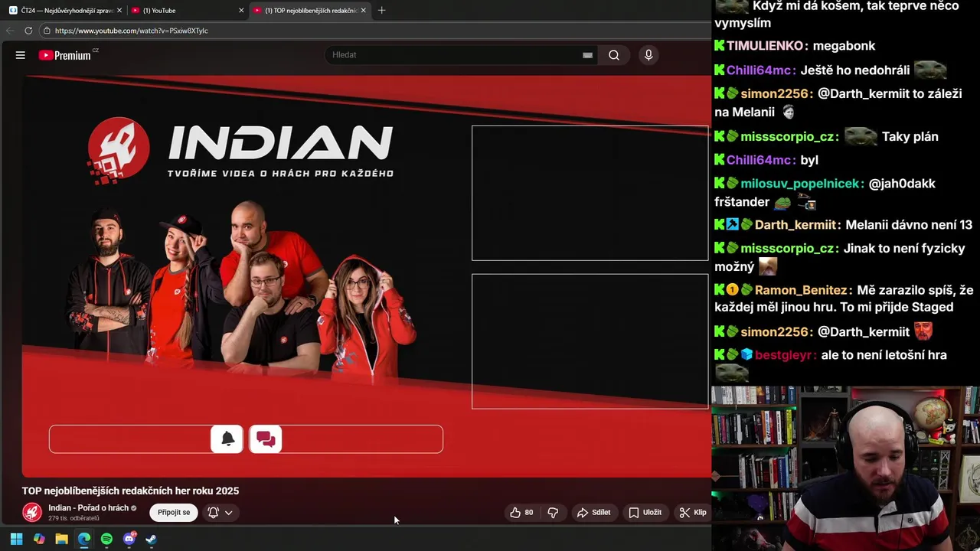Close the (1) YouTube tab

tap(241, 10)
